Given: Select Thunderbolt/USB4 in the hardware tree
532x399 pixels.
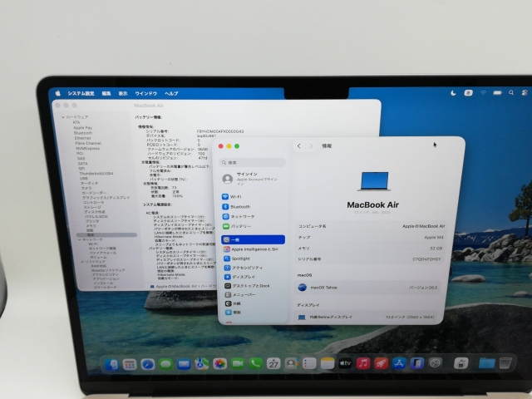Looking at the screenshot, I should (x=96, y=174).
